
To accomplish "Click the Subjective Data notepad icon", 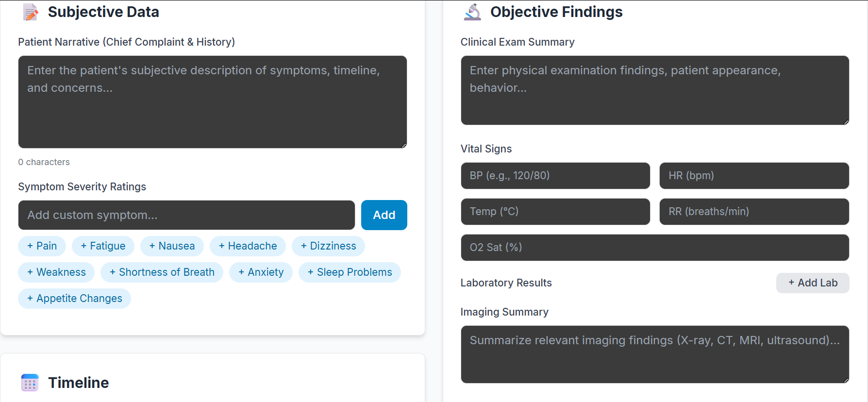I will [x=31, y=12].
